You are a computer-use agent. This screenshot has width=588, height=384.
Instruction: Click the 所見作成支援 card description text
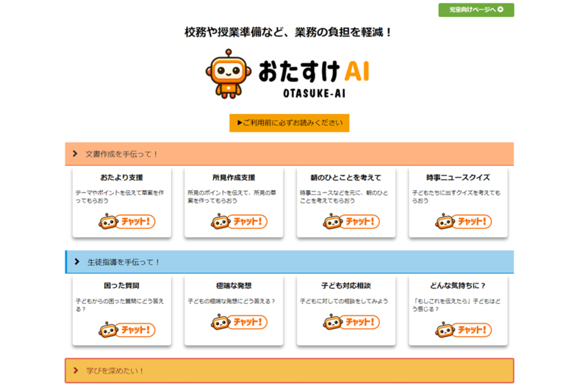coord(234,196)
